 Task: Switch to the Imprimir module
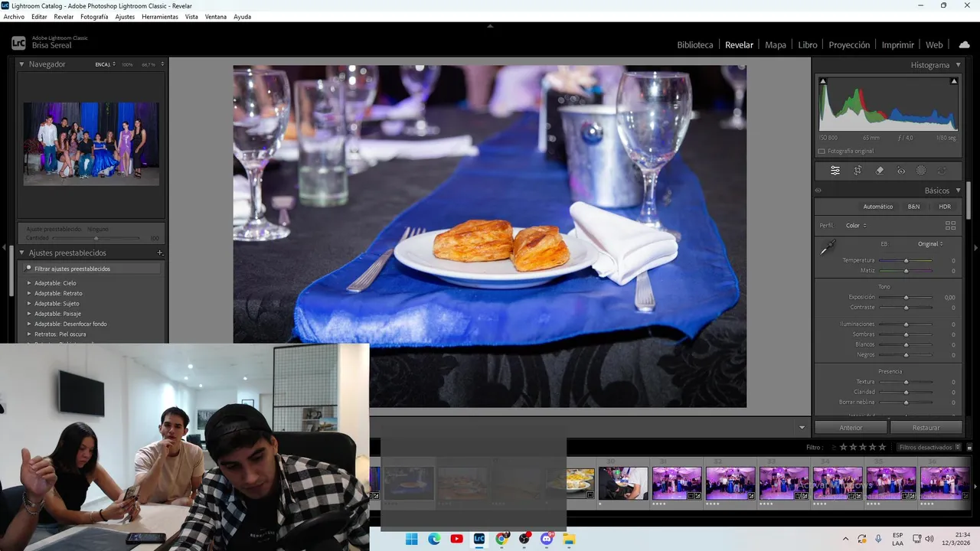(x=897, y=45)
